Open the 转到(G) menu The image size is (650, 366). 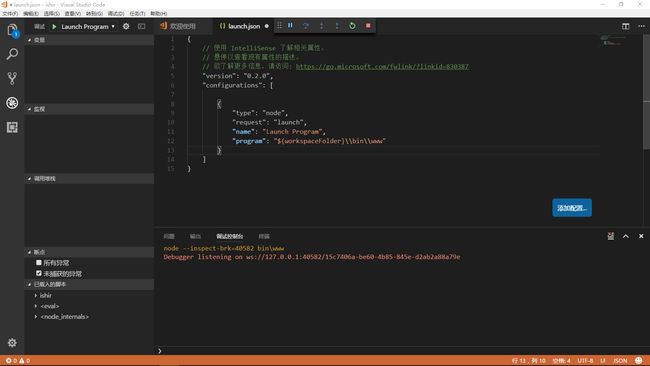click(94, 14)
